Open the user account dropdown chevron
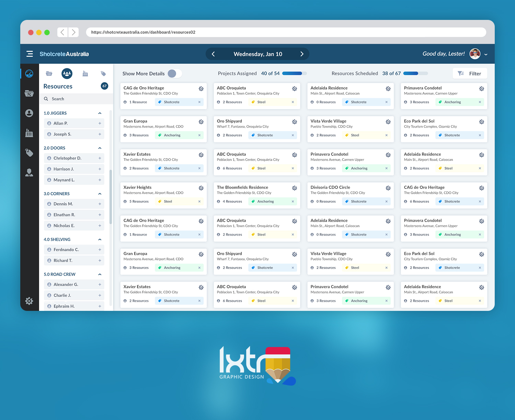The height and width of the screenshot is (420, 515). pyautogui.click(x=486, y=54)
